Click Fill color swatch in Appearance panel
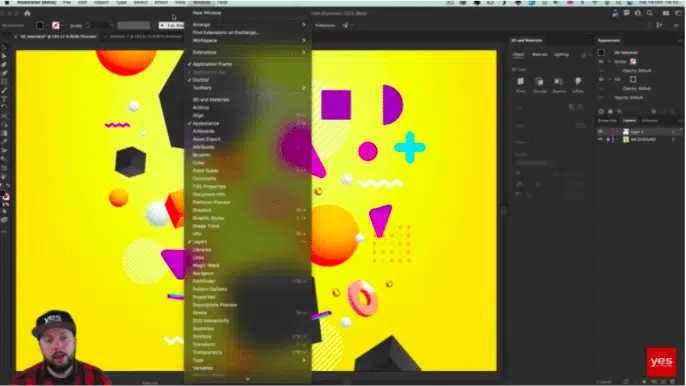Image resolution: width=686 pixels, height=386 pixels. coord(633,80)
